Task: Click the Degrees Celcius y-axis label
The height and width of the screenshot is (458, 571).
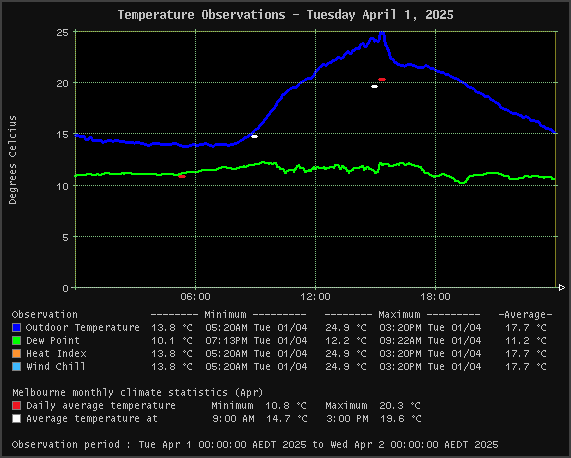Action: point(13,160)
